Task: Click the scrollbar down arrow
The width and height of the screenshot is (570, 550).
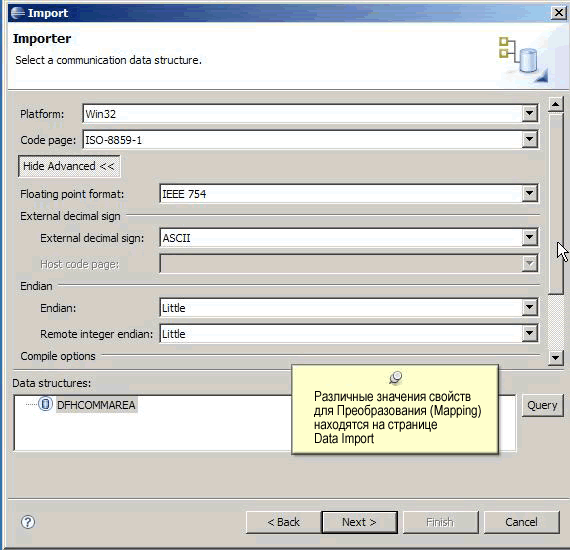Action: pyautogui.click(x=555, y=358)
